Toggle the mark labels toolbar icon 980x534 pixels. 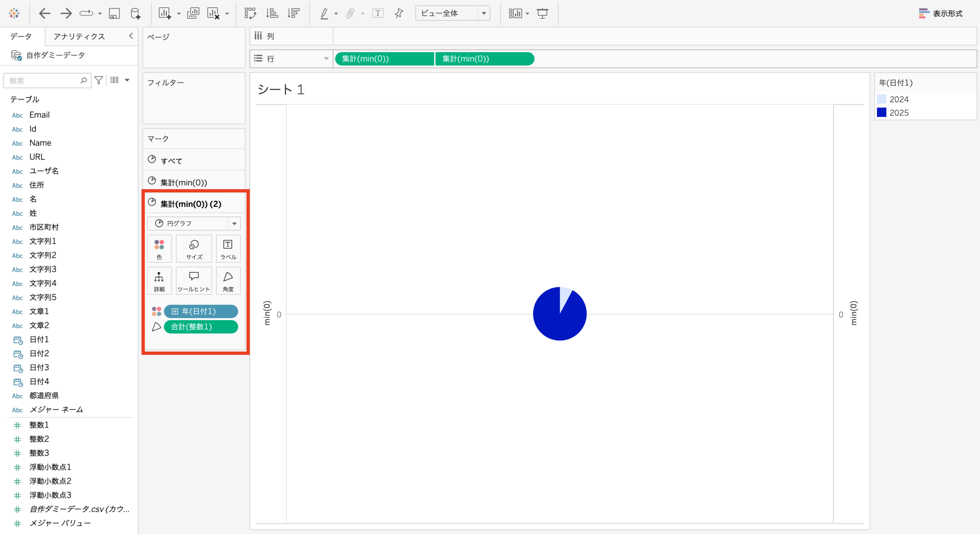pyautogui.click(x=377, y=13)
